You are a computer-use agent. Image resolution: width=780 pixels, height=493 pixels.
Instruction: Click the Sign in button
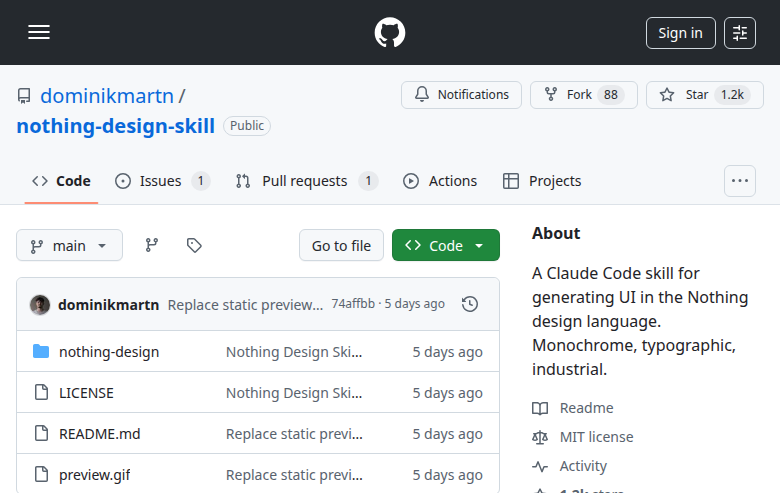[681, 33]
